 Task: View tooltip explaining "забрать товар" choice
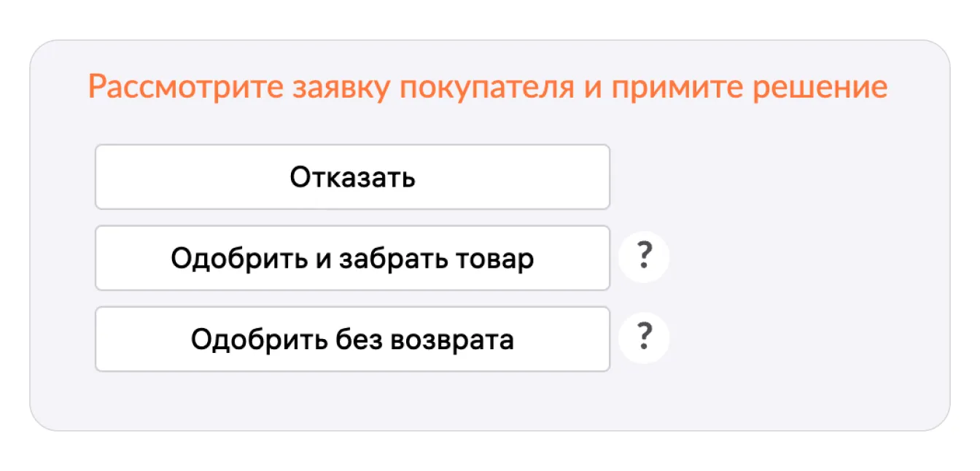643,257
